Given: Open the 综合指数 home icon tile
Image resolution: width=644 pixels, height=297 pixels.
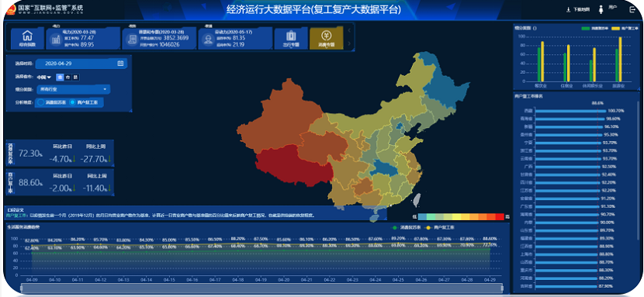Looking at the screenshot, I should click(x=27, y=38).
